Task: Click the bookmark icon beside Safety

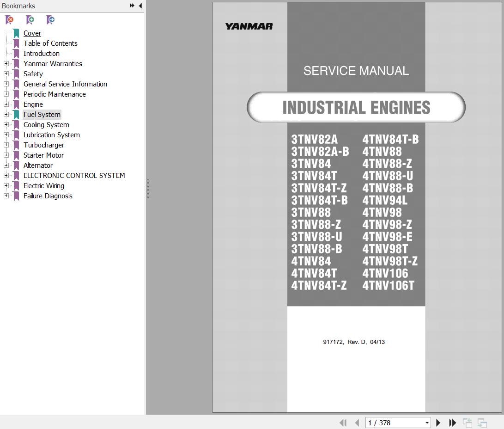Action: click(16, 74)
